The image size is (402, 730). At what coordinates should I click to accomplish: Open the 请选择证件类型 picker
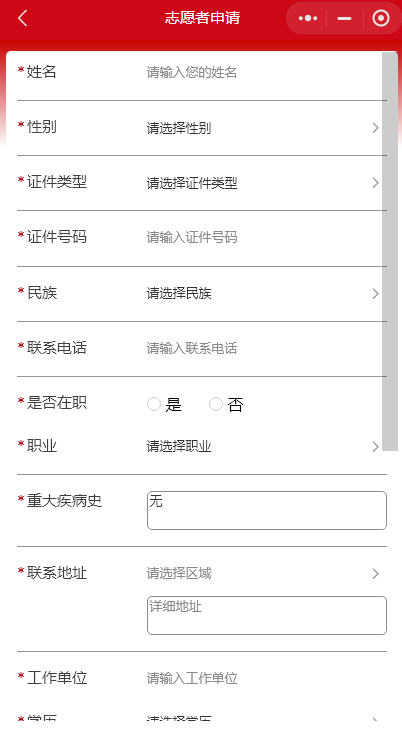263,183
